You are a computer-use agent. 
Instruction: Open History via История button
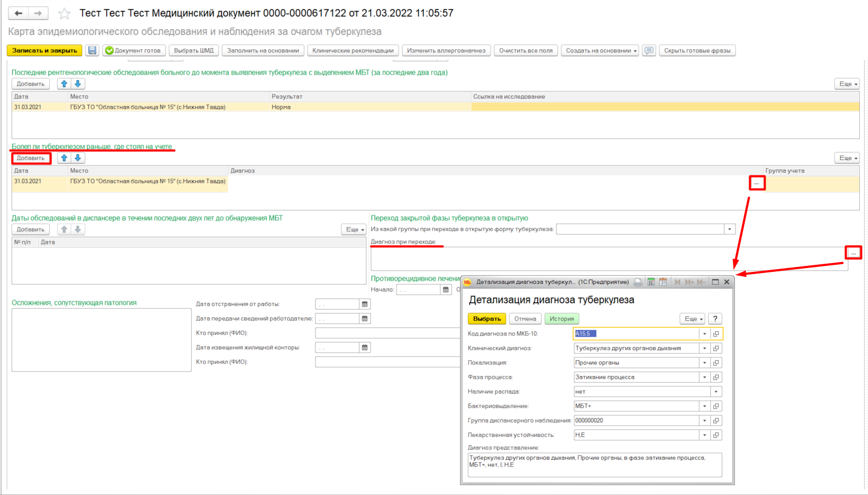tap(561, 319)
